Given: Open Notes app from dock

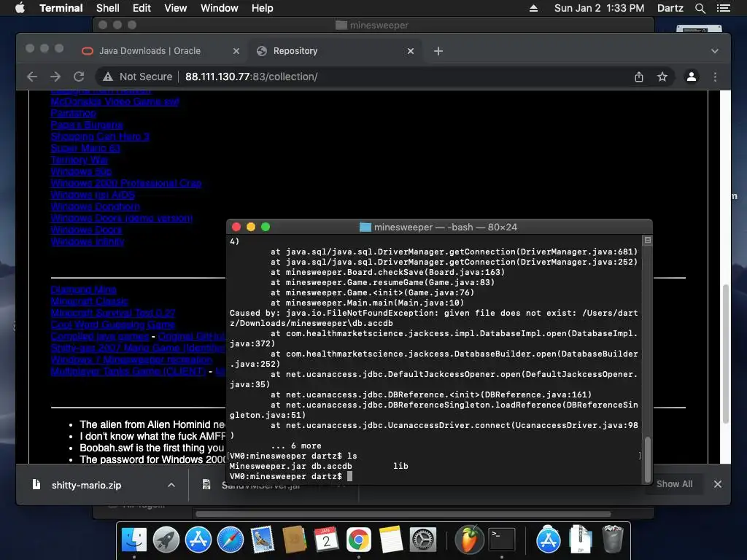Looking at the screenshot, I should point(391,540).
